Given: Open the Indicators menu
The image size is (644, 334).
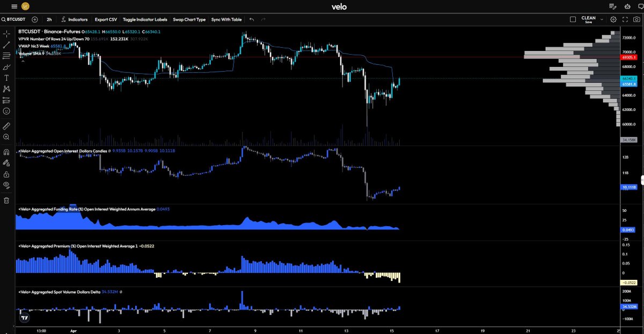Looking at the screenshot, I should point(74,19).
